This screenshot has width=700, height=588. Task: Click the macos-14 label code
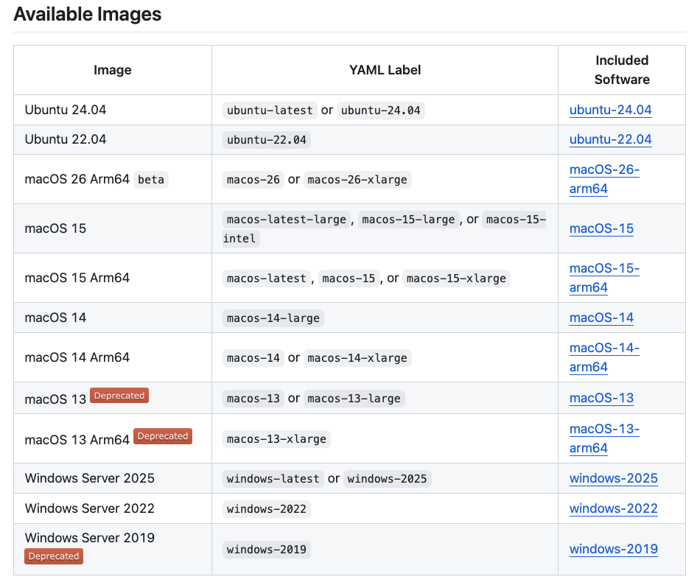coord(253,358)
